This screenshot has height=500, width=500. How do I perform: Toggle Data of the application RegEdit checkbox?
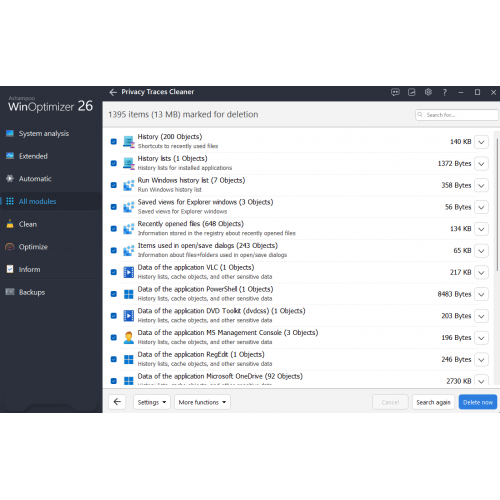pyautogui.click(x=114, y=359)
